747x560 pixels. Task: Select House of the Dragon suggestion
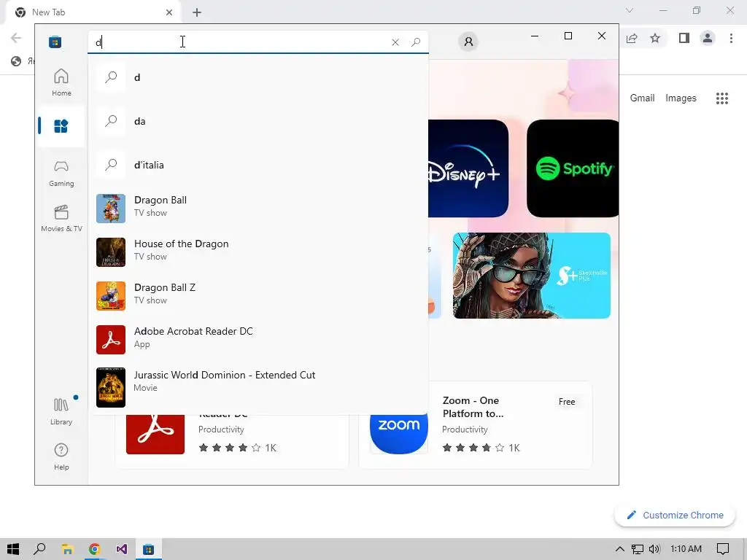coord(258,252)
